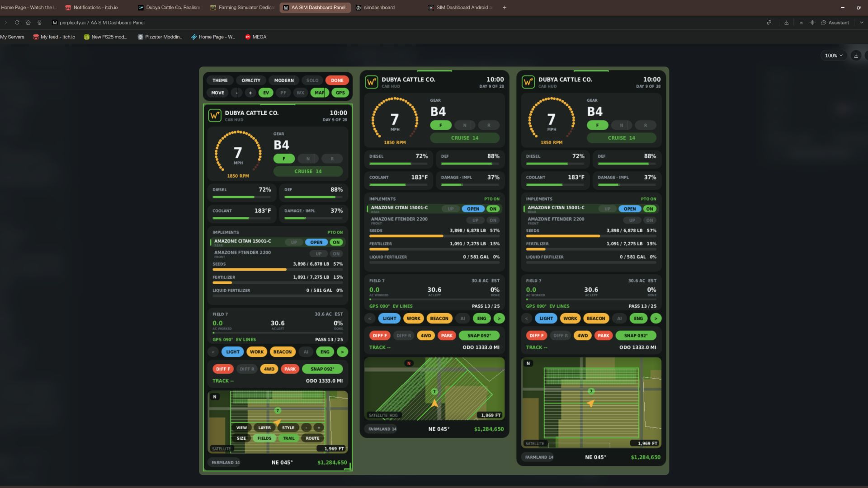Toggle the GPS module pill
Viewport: 868px width, 488px height.
click(340, 93)
